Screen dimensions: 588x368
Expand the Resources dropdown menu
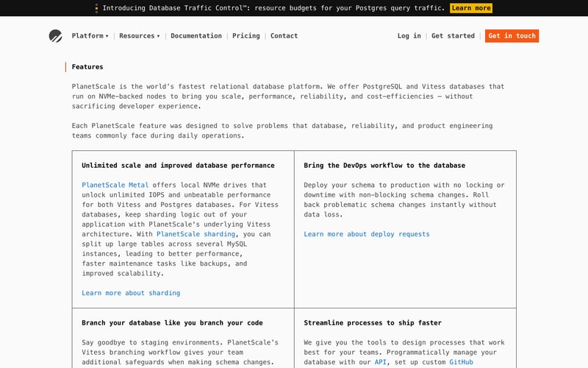coord(140,35)
